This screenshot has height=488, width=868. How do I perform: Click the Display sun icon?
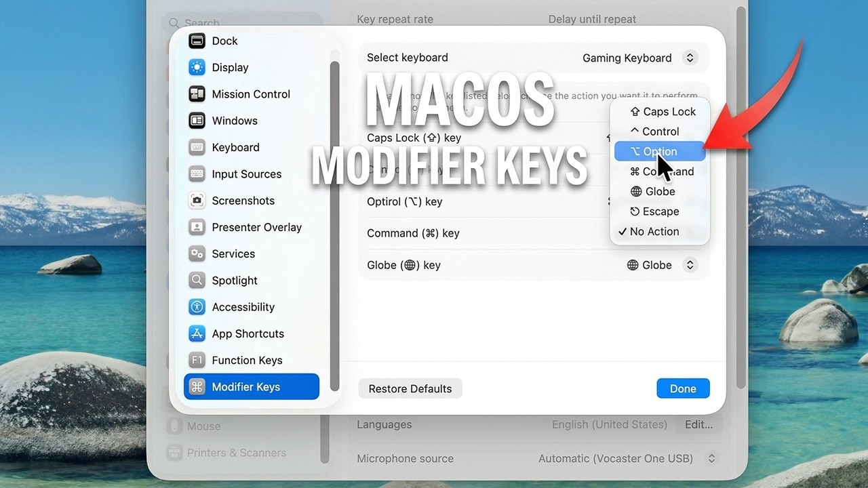click(x=197, y=67)
